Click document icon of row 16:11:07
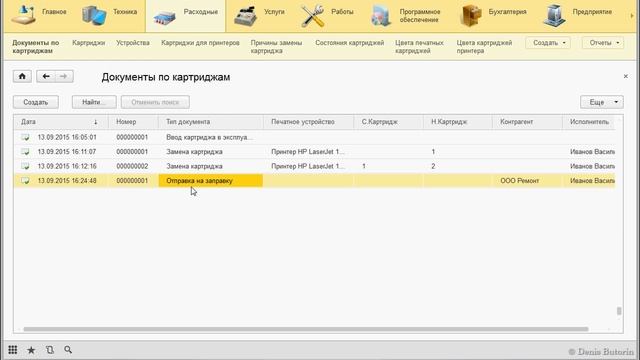The height and width of the screenshot is (360, 640). [25, 152]
